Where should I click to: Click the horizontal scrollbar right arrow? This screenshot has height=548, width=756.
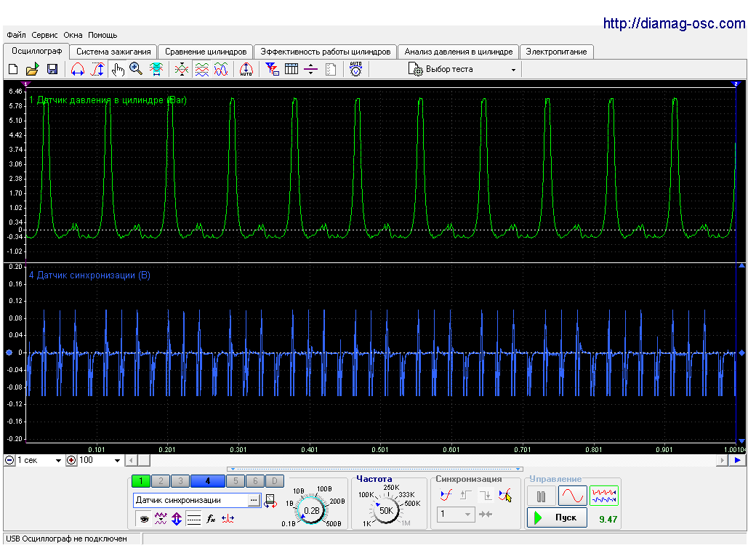[722, 460]
